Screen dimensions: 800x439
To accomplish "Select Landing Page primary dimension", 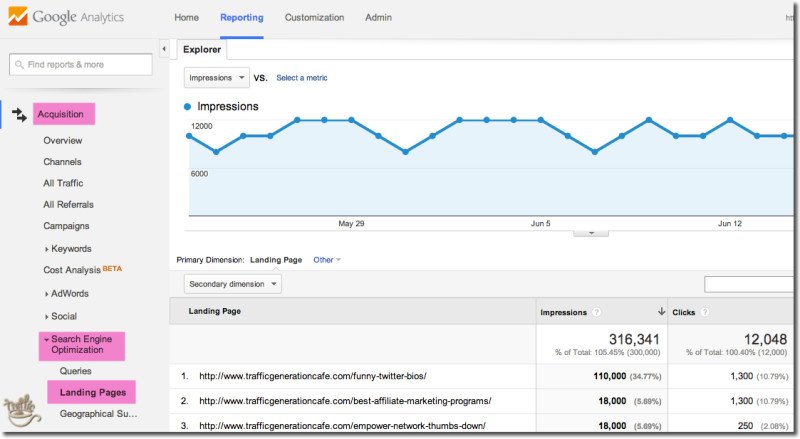I will (276, 260).
